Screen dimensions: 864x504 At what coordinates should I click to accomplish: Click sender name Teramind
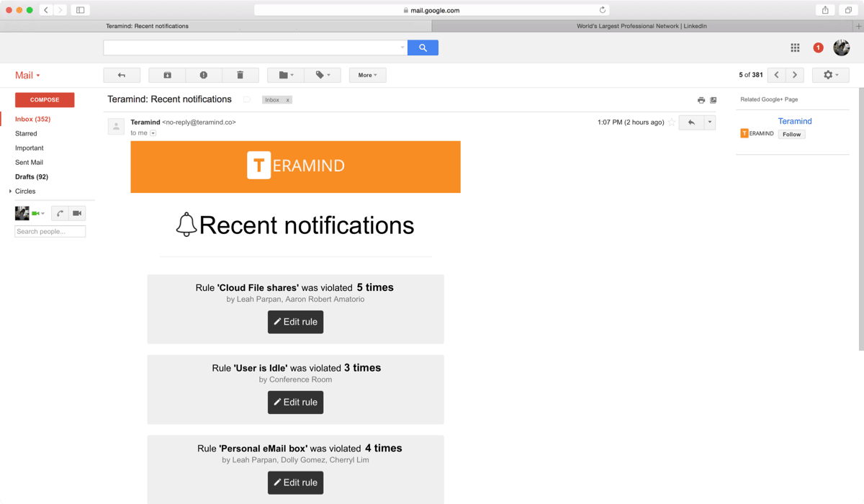pyautogui.click(x=145, y=122)
